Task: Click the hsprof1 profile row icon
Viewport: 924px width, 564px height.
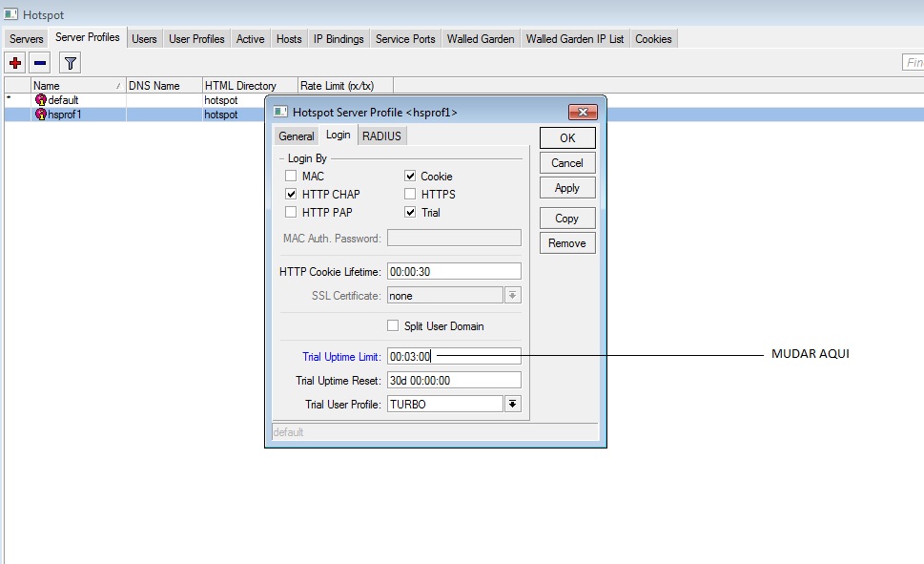Action: click(x=41, y=114)
